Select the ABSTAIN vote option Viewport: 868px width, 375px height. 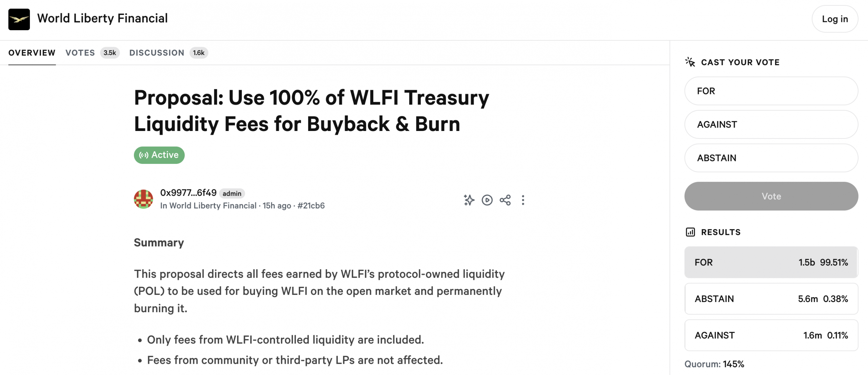(771, 158)
